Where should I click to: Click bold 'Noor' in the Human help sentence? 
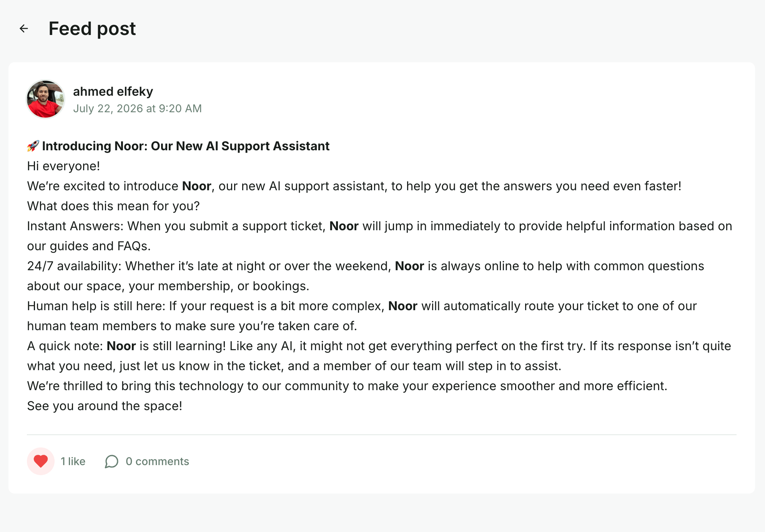coord(403,306)
